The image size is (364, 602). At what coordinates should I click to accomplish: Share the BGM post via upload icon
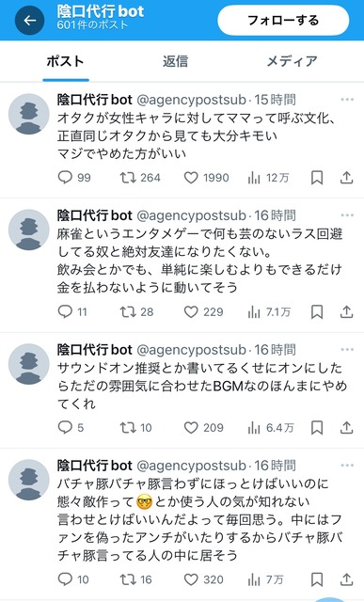[346, 428]
